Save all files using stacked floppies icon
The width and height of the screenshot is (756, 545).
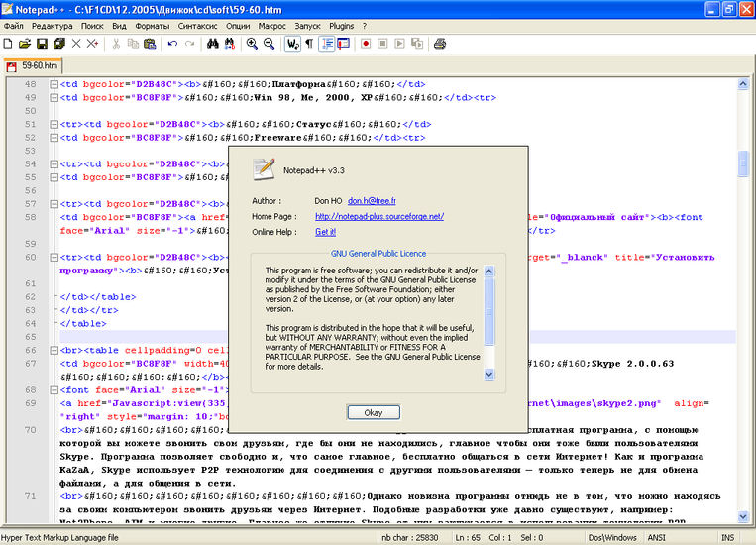[x=59, y=44]
